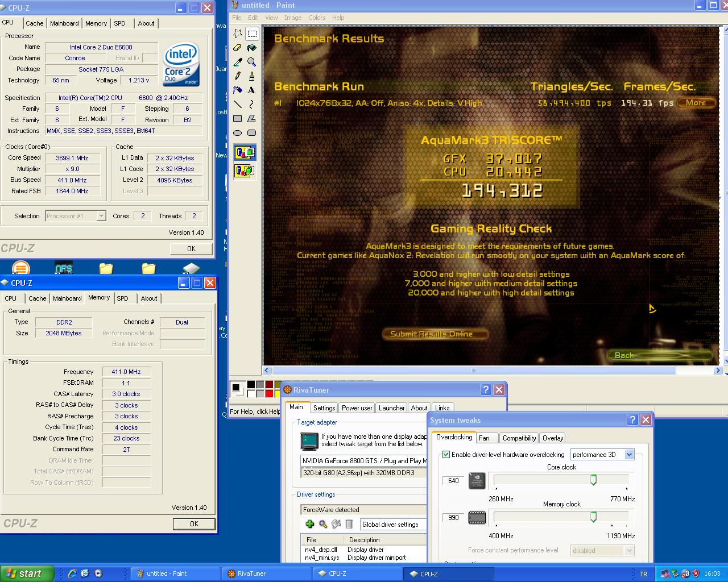The height and width of the screenshot is (582, 728).
Task: Choose opaque selection mode option
Action: click(245, 152)
